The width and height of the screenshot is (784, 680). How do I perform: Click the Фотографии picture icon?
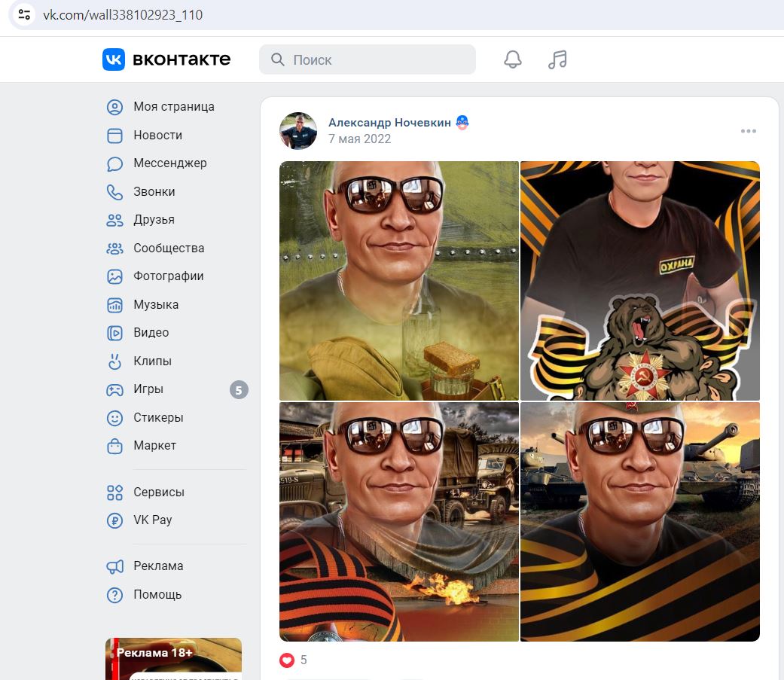click(x=115, y=276)
